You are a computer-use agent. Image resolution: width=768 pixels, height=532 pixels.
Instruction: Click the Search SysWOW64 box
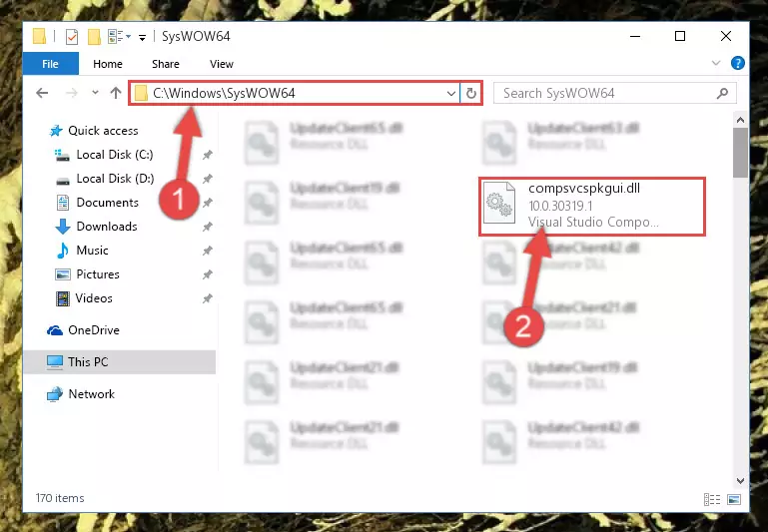point(614,93)
